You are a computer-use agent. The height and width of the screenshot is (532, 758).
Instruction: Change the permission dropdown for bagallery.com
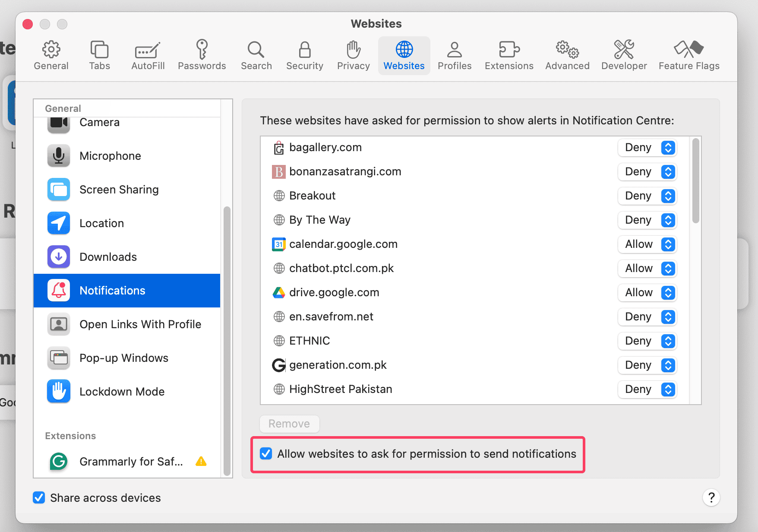click(647, 148)
